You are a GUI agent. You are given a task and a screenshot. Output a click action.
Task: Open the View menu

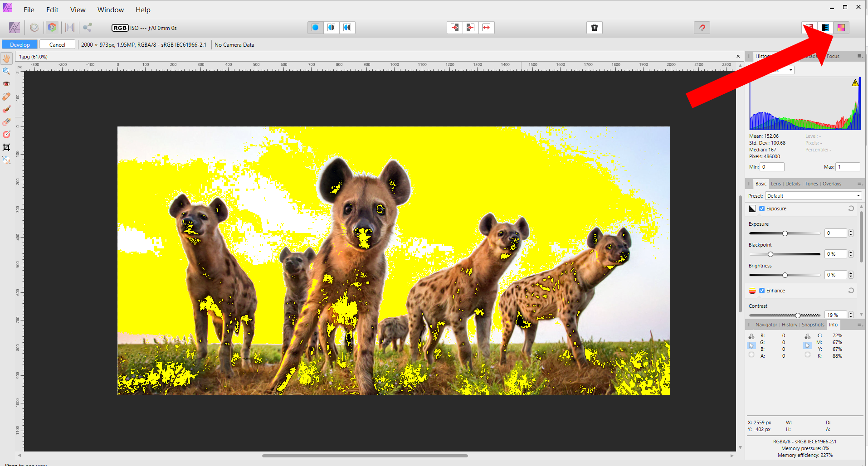(78, 10)
